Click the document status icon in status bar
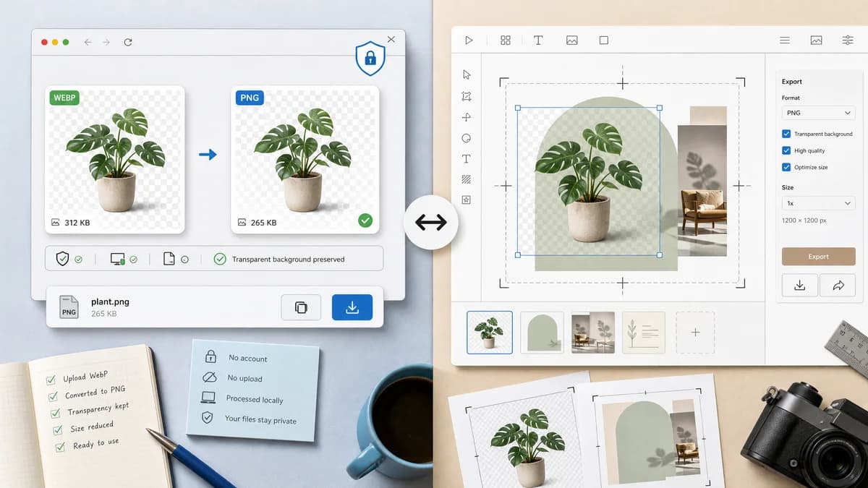Screen dimensions: 868x488 pyautogui.click(x=169, y=258)
